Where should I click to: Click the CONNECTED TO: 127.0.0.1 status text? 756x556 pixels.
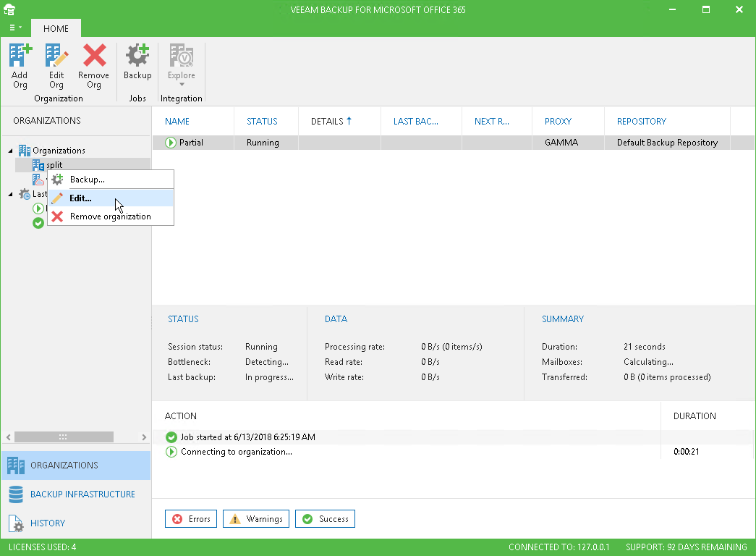[558, 547]
